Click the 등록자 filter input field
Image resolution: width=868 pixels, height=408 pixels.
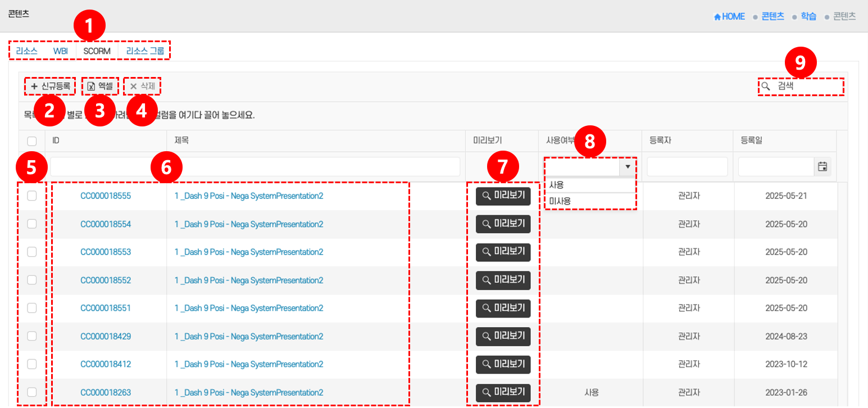tap(687, 166)
